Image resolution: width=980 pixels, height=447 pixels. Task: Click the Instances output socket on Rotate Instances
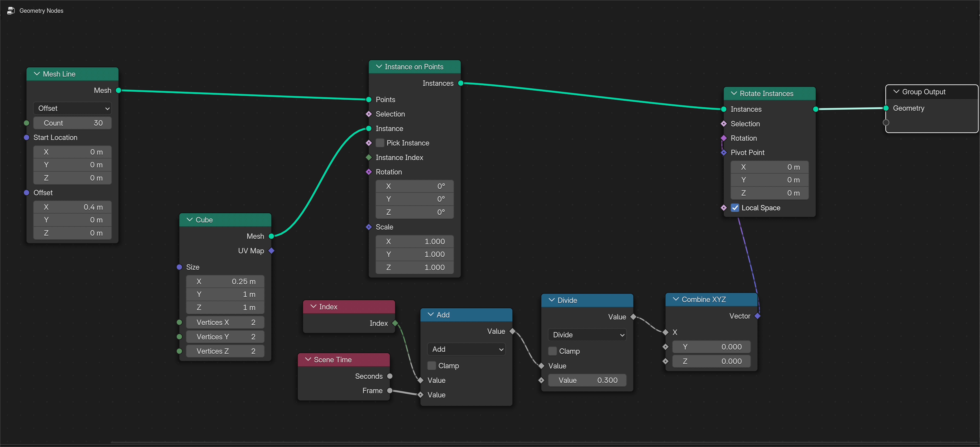point(816,109)
